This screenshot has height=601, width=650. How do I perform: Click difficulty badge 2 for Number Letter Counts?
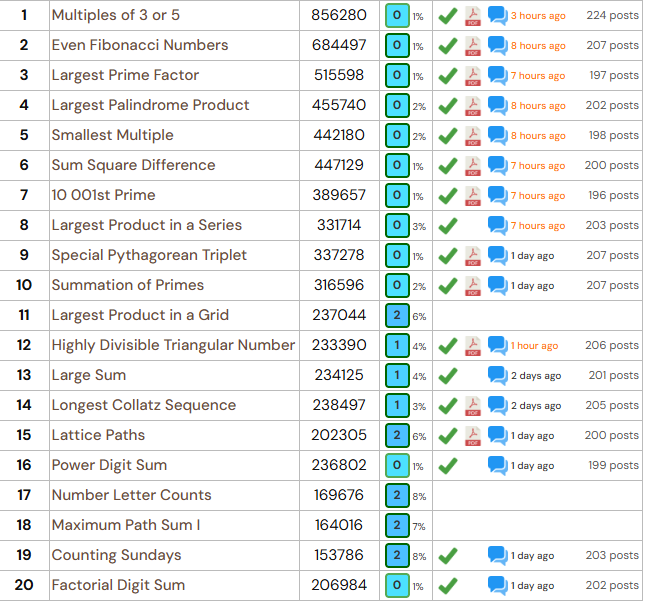[x=397, y=495]
